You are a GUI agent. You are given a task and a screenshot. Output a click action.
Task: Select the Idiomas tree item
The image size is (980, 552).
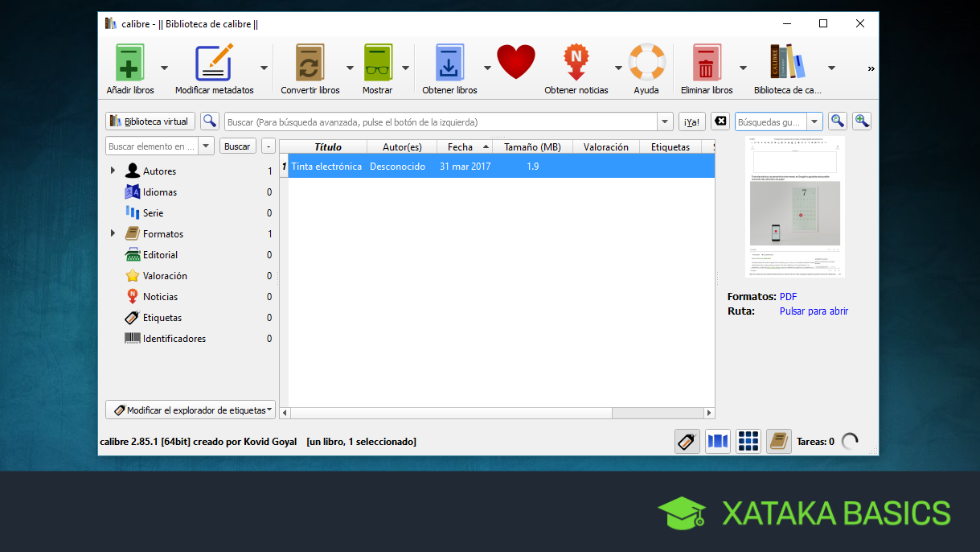(x=160, y=192)
